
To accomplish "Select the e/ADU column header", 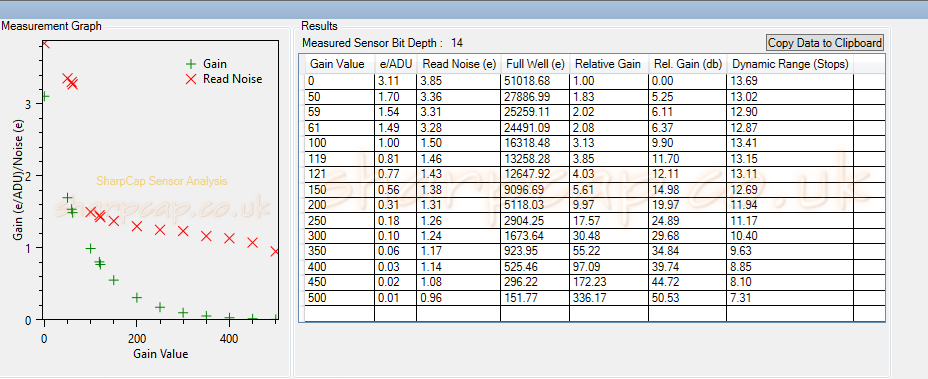I will coord(395,64).
